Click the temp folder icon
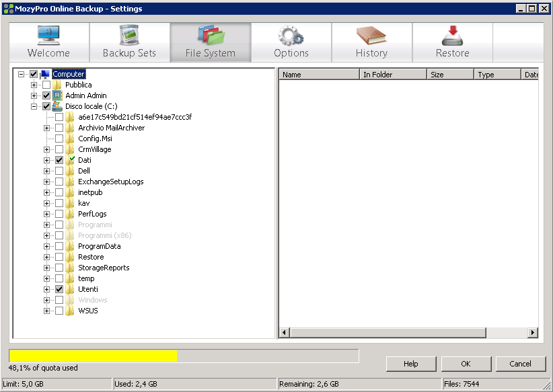 [x=70, y=278]
